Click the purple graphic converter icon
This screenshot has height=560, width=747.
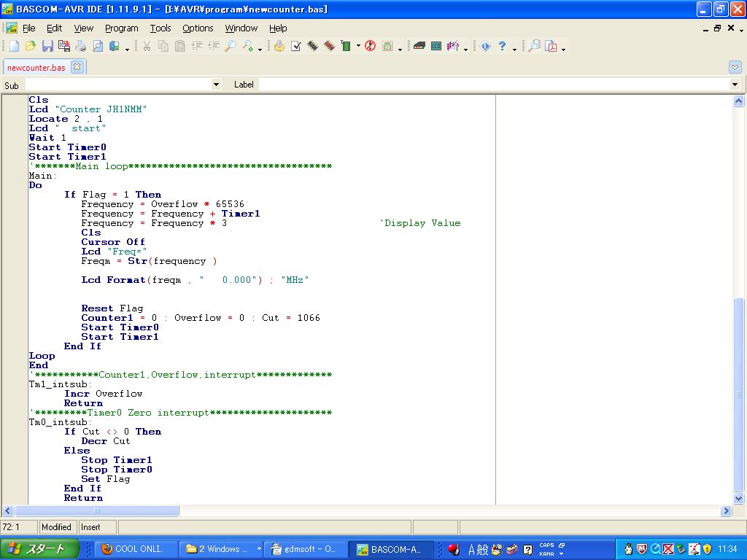453,46
